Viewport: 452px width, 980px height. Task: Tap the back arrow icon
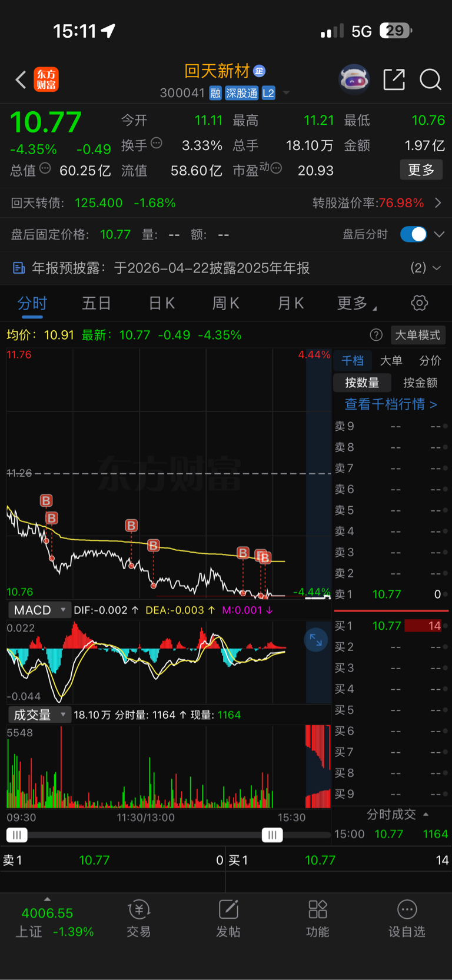coord(21,79)
